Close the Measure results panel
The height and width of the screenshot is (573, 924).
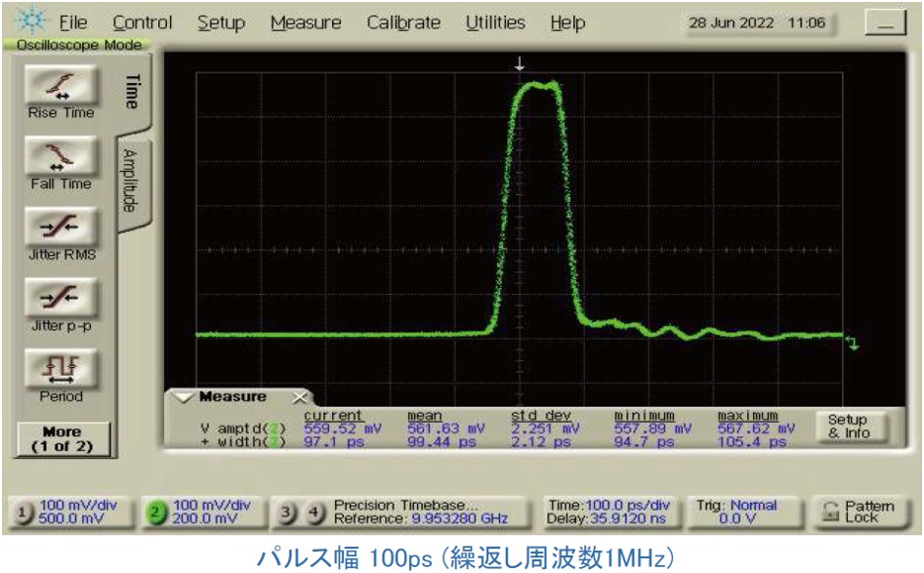(x=300, y=398)
